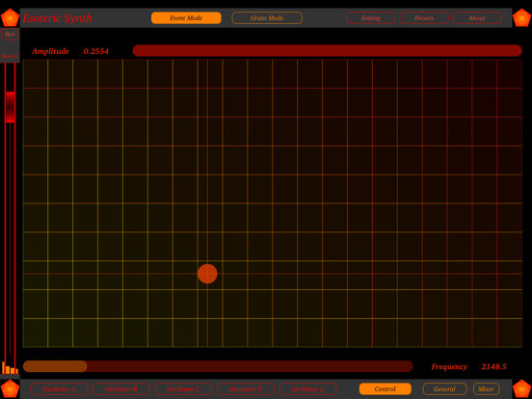Open the Setting menu

[371, 18]
